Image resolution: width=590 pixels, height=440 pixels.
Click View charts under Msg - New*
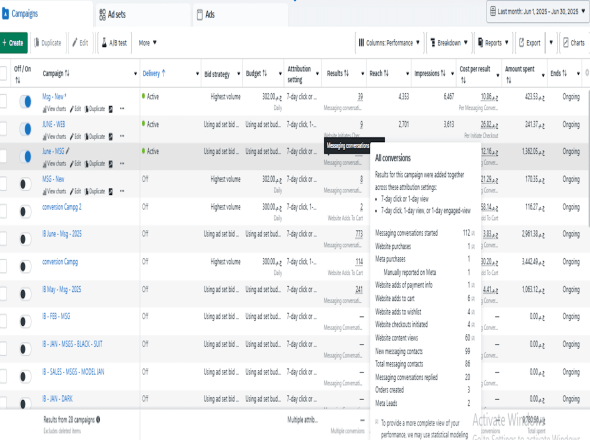coord(54,109)
